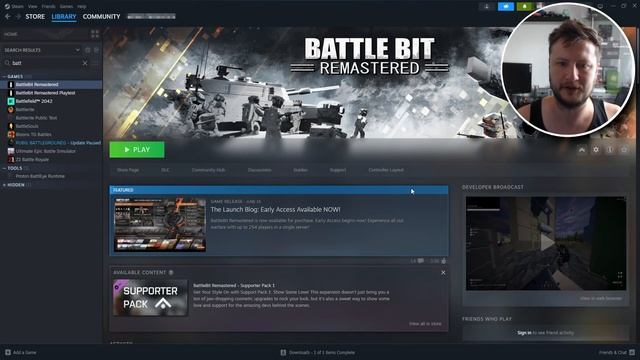Go forward with the right arrow icon

[x=18, y=17]
